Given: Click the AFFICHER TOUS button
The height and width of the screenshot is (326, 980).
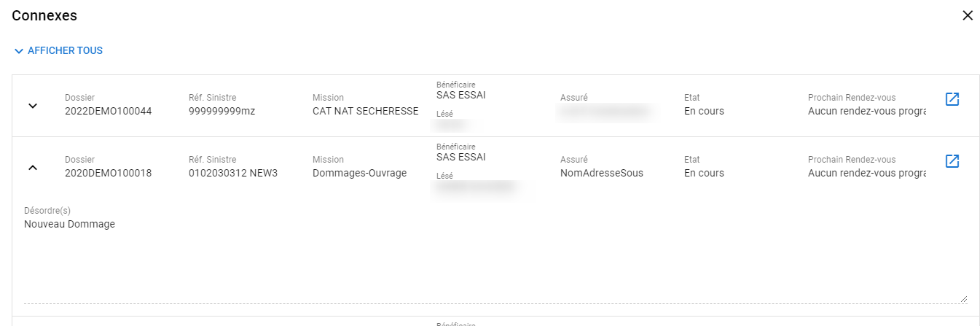Looking at the screenshot, I should [58, 51].
